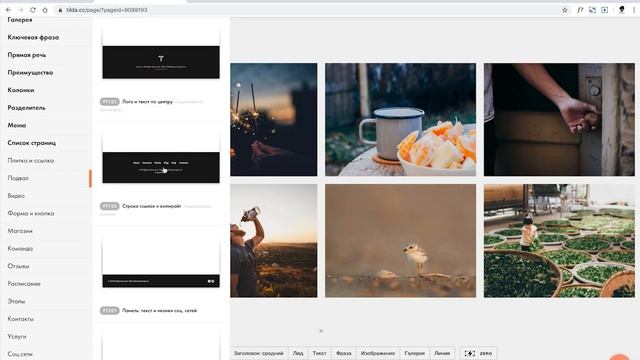The height and width of the screenshot is (360, 640).
Task: Open the Магазин block category
Action: (20, 231)
